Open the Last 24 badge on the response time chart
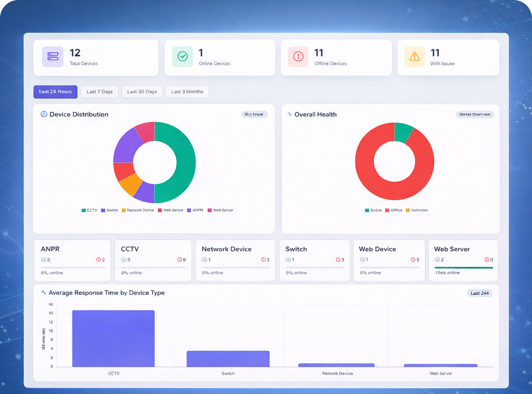This screenshot has width=532, height=394. pyautogui.click(x=479, y=293)
